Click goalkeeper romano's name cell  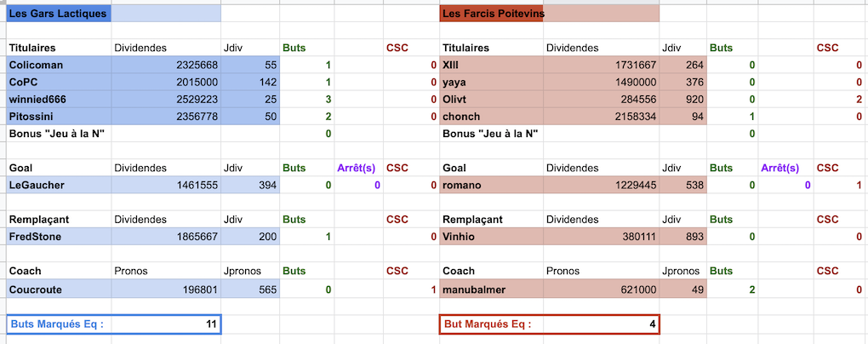(x=491, y=185)
